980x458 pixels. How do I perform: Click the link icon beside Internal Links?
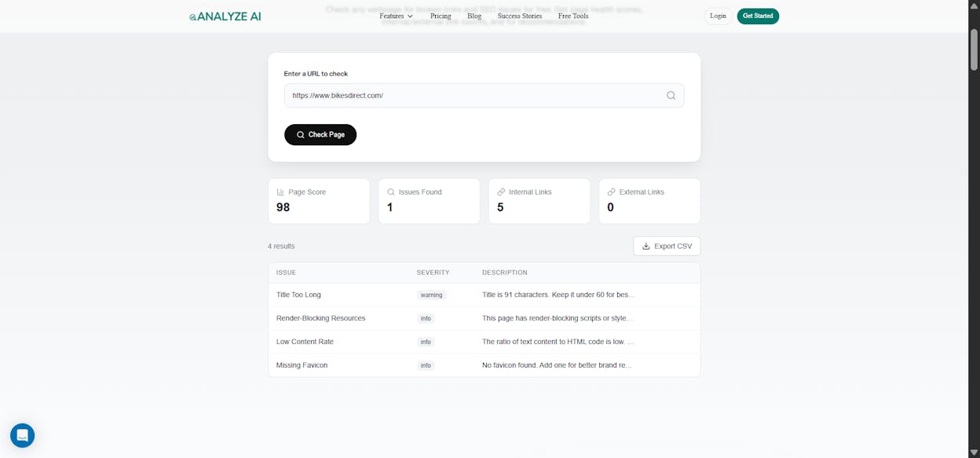click(501, 192)
